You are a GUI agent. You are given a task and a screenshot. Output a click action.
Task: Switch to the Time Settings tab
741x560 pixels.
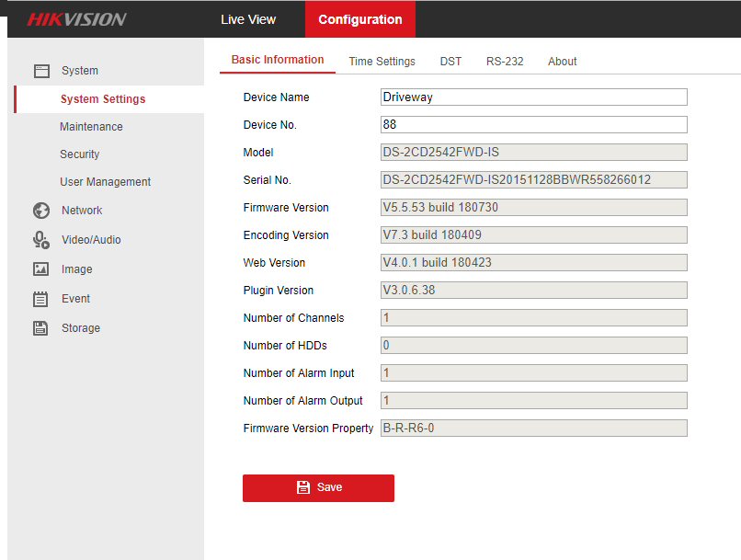(382, 62)
